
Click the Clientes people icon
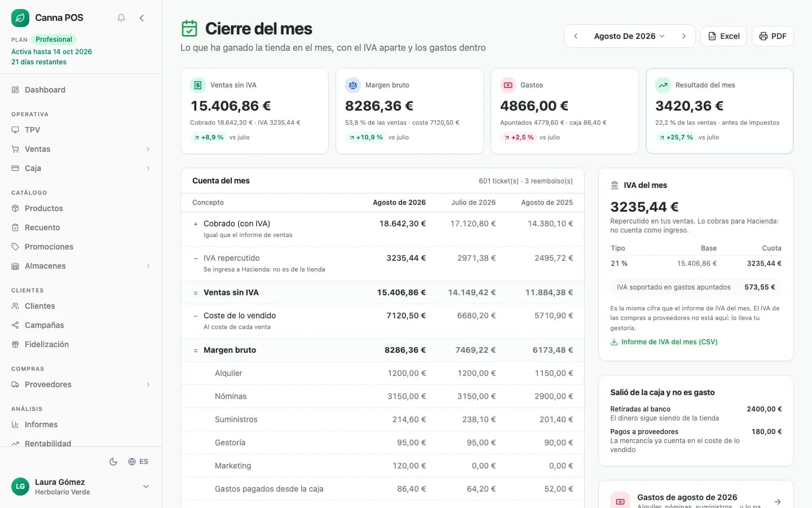pyautogui.click(x=15, y=306)
